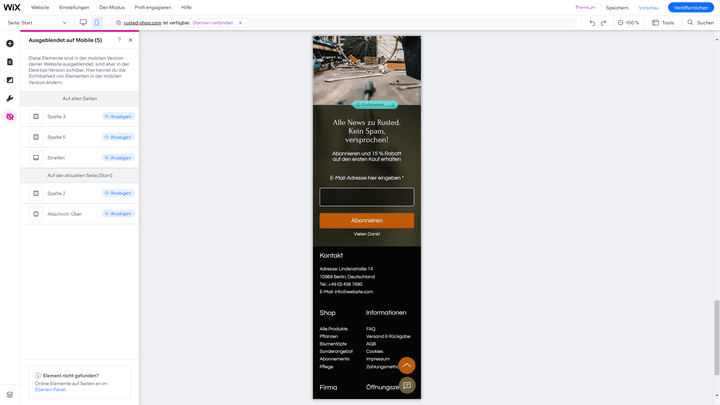720x405 pixels.
Task: Show Spalte 3 with Anzeigen
Action: click(x=118, y=117)
